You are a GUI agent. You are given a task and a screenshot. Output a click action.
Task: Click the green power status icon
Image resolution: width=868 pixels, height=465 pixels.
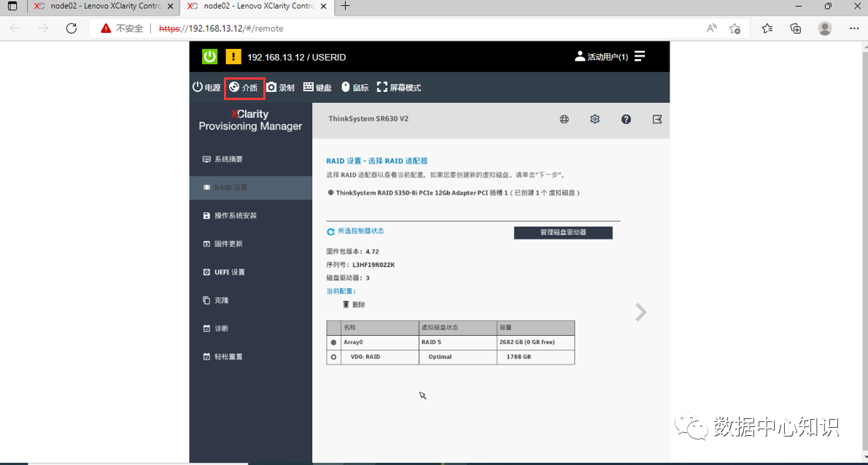click(210, 56)
